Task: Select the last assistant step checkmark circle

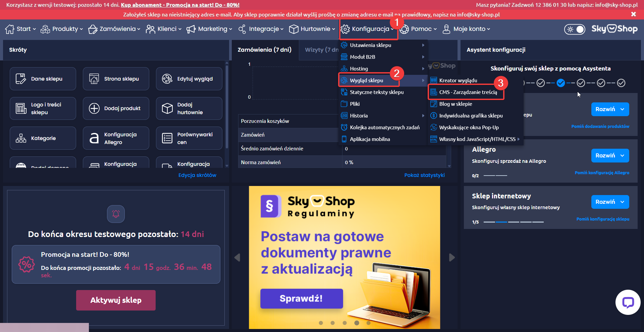Action: click(621, 83)
